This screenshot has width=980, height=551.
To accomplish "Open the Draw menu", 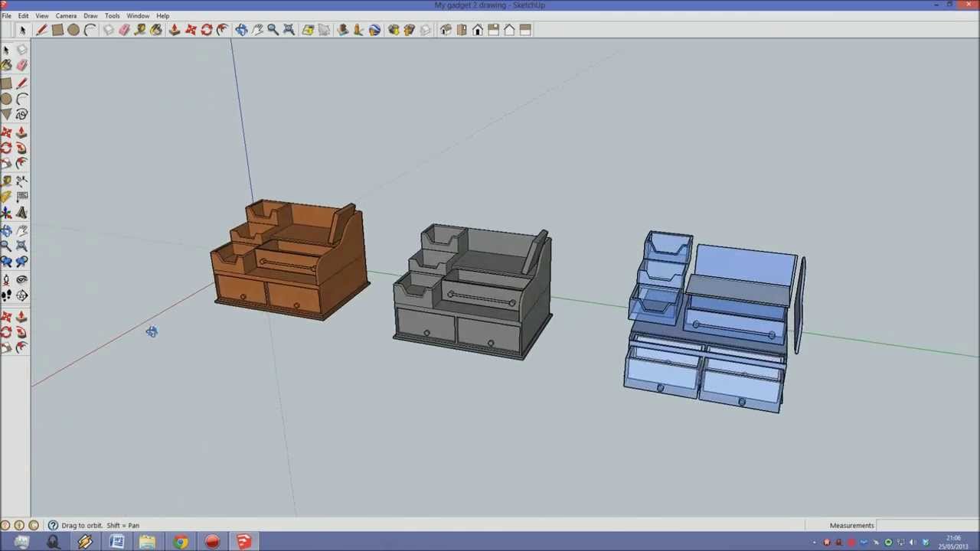I will point(90,15).
